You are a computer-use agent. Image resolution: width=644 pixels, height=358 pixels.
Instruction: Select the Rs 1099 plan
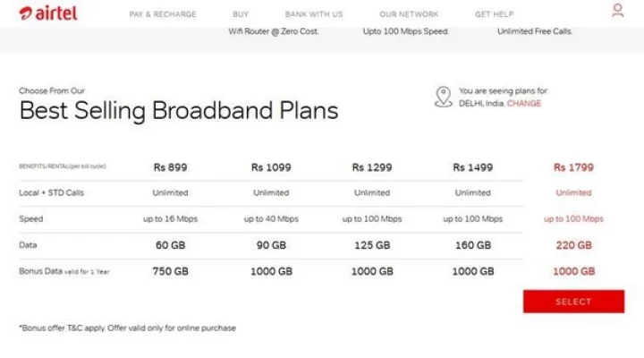coord(271,167)
